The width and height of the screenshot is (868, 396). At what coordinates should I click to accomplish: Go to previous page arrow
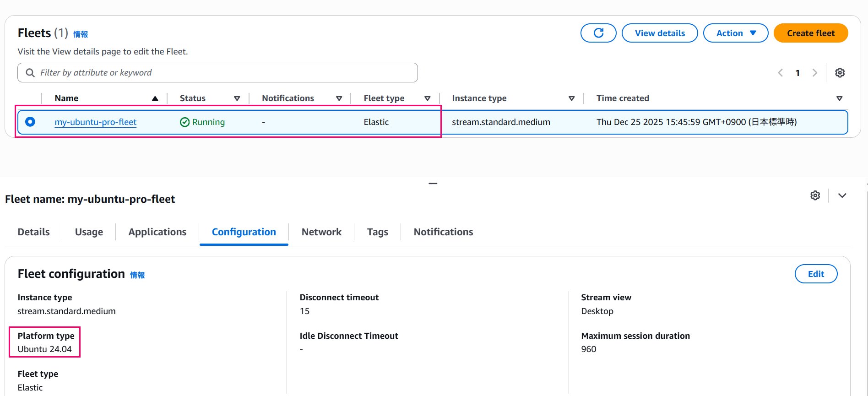[x=781, y=73]
